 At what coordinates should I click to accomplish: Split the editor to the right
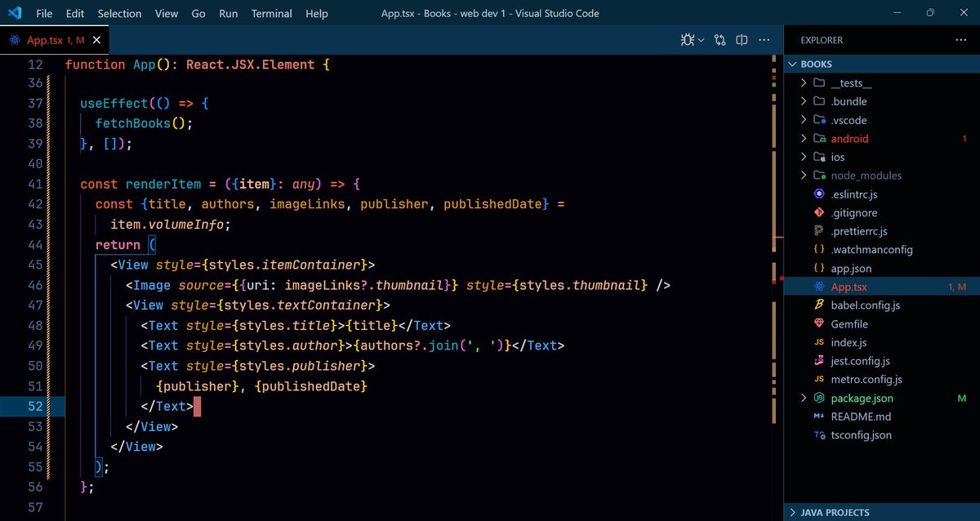(742, 40)
